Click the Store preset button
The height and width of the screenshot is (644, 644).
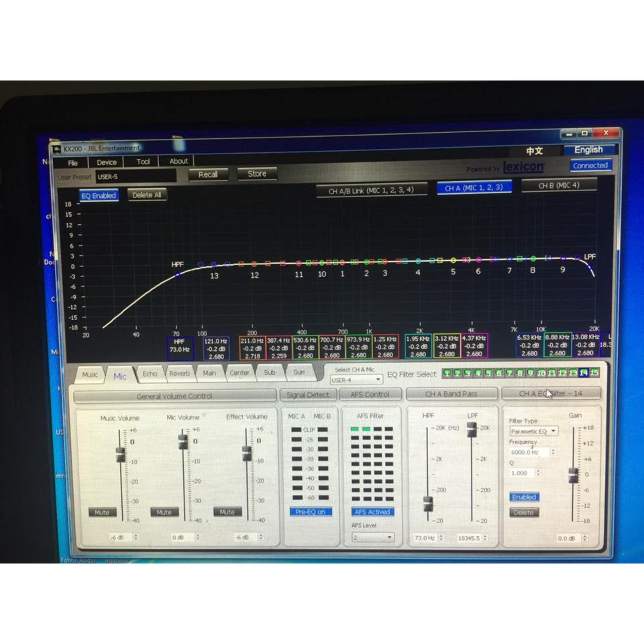[x=257, y=173]
